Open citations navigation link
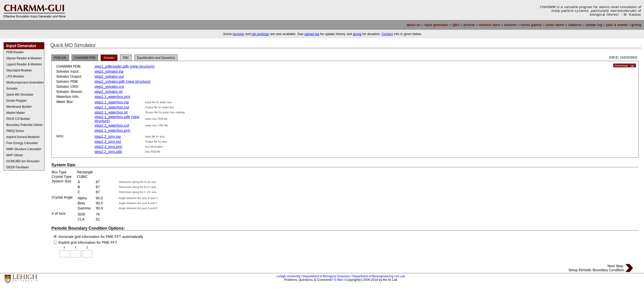 [x=575, y=25]
